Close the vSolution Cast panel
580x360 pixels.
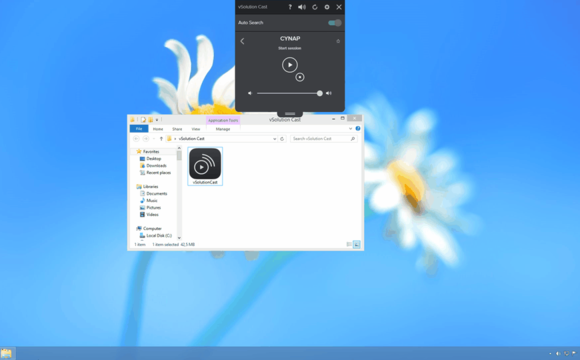point(339,7)
